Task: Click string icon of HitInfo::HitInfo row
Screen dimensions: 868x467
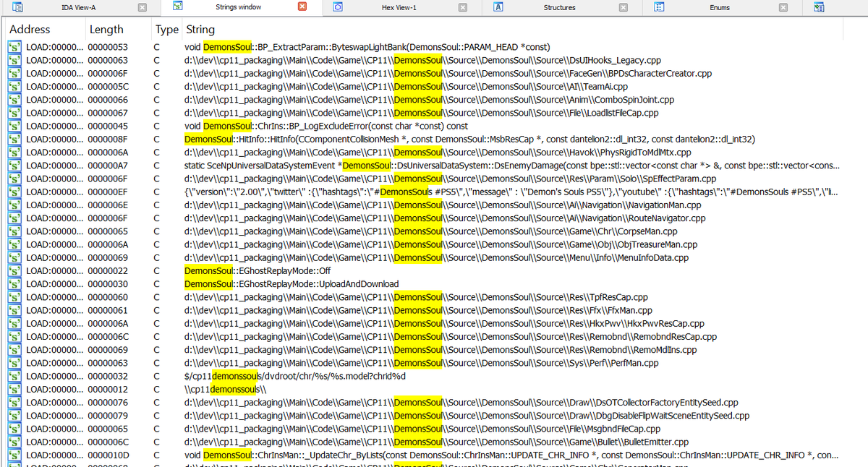Action: 14,139
